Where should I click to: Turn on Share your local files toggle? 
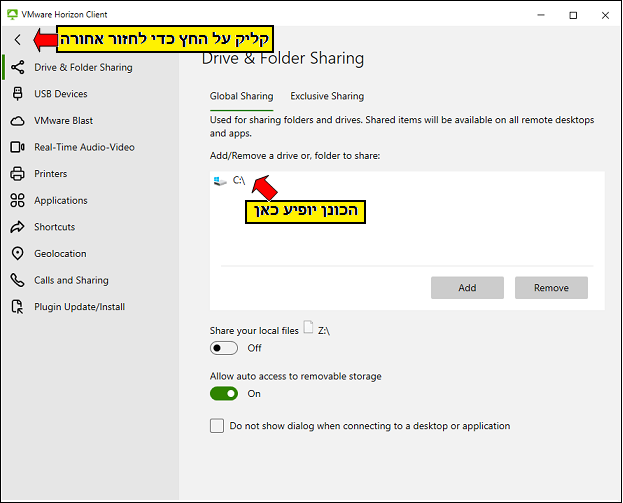tap(224, 348)
